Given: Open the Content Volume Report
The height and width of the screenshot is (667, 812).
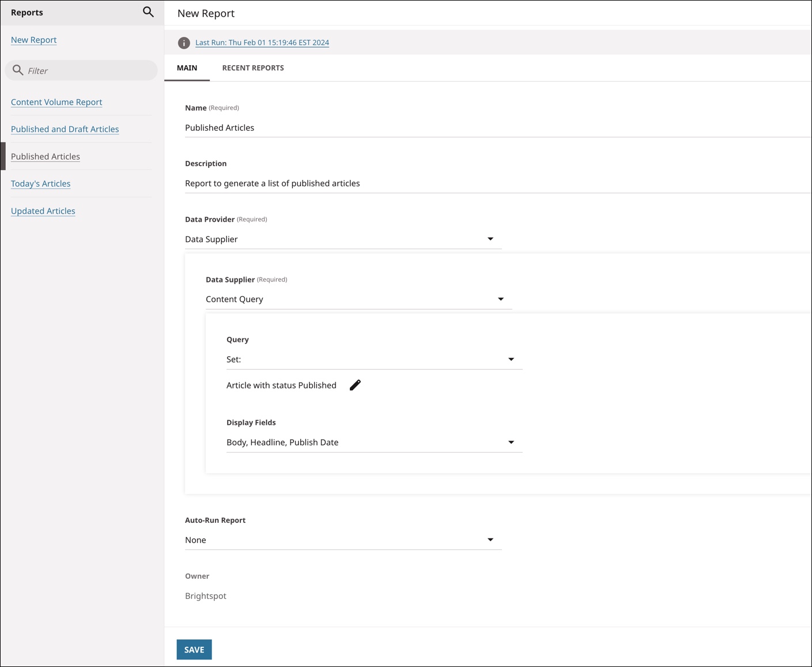Looking at the screenshot, I should pyautogui.click(x=56, y=102).
